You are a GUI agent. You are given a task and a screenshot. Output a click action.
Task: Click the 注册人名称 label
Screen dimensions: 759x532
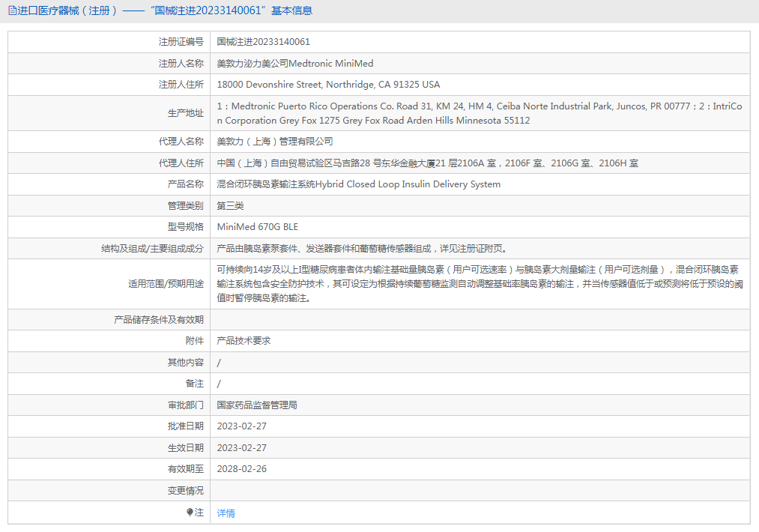click(x=181, y=64)
